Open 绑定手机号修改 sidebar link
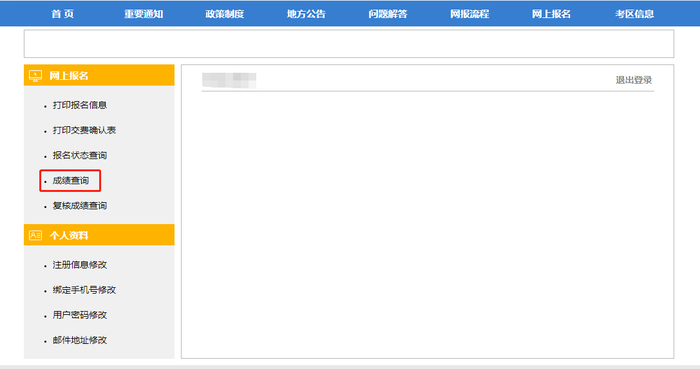Image resolution: width=700 pixels, height=369 pixels. pos(84,290)
